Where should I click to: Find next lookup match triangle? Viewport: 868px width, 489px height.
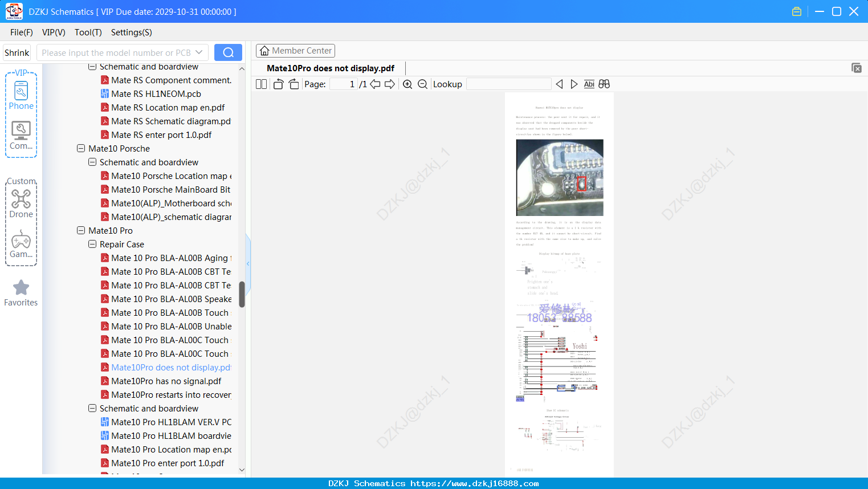[574, 84]
